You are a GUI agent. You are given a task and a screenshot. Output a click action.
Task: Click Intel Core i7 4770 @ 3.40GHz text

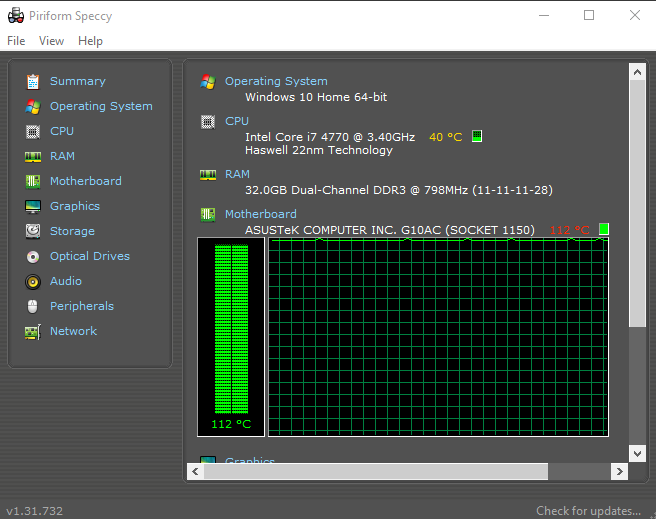click(x=330, y=137)
